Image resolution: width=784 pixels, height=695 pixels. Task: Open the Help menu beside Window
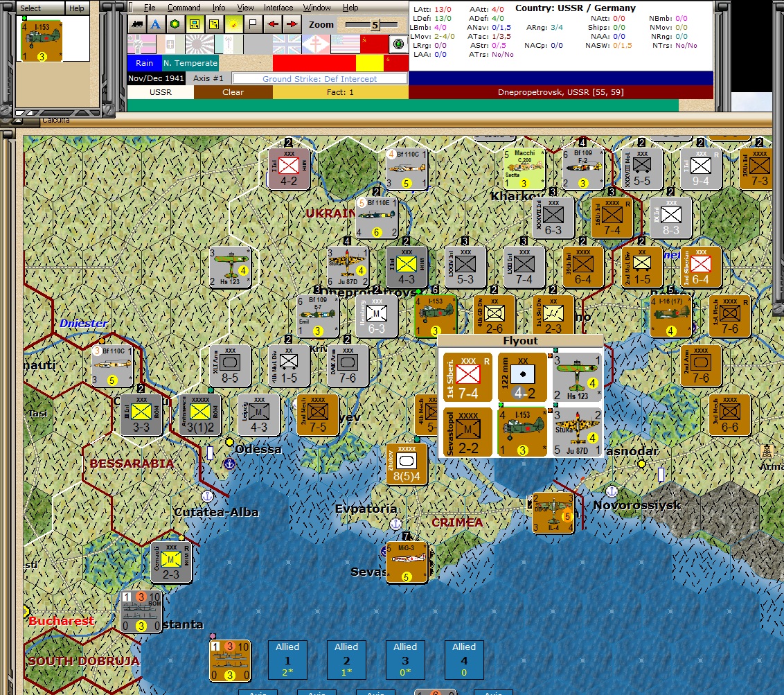point(350,8)
